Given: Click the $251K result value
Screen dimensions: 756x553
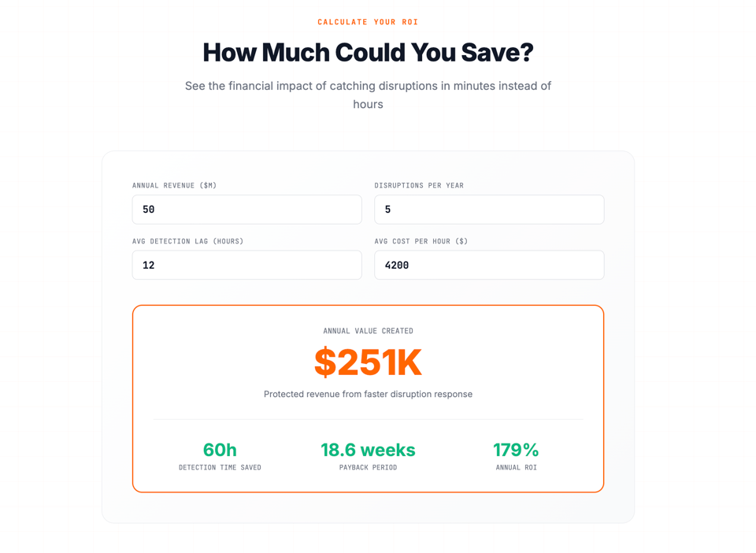Looking at the screenshot, I should 368,362.
